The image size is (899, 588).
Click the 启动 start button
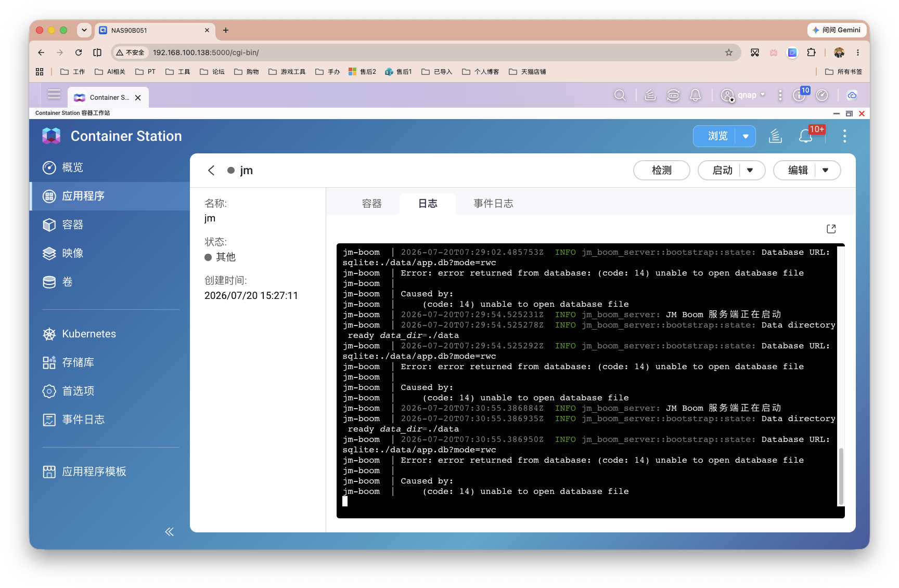tap(722, 171)
